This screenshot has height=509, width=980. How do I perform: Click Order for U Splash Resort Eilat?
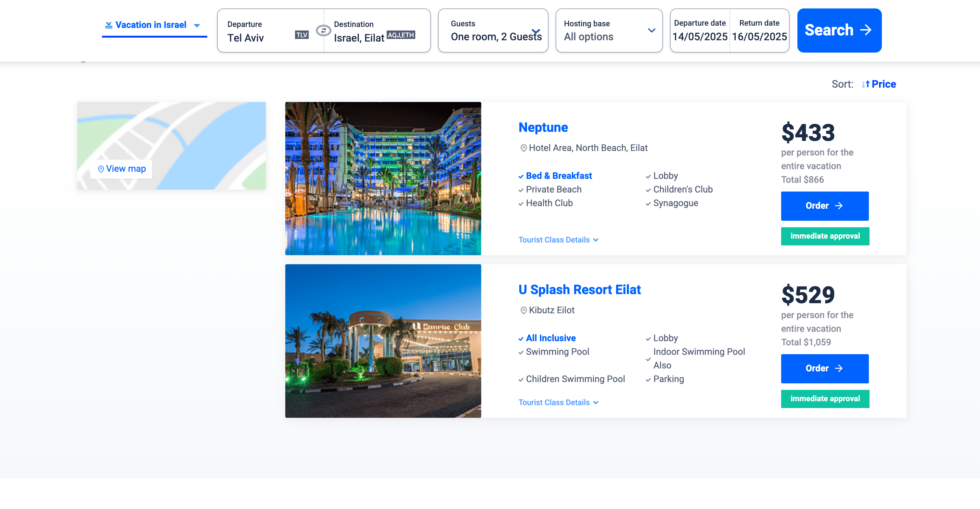[x=824, y=368]
